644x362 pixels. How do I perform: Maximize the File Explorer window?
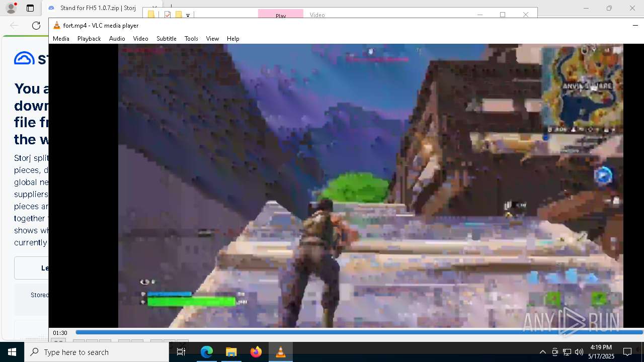[x=503, y=15]
